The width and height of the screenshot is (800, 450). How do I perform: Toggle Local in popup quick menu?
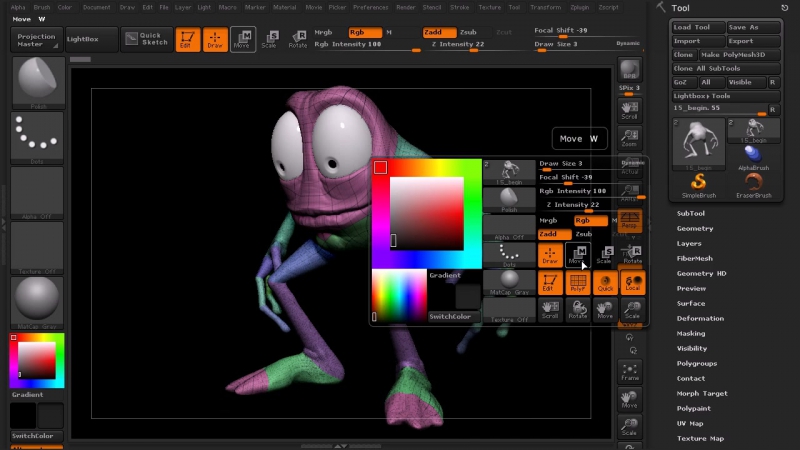(633, 282)
